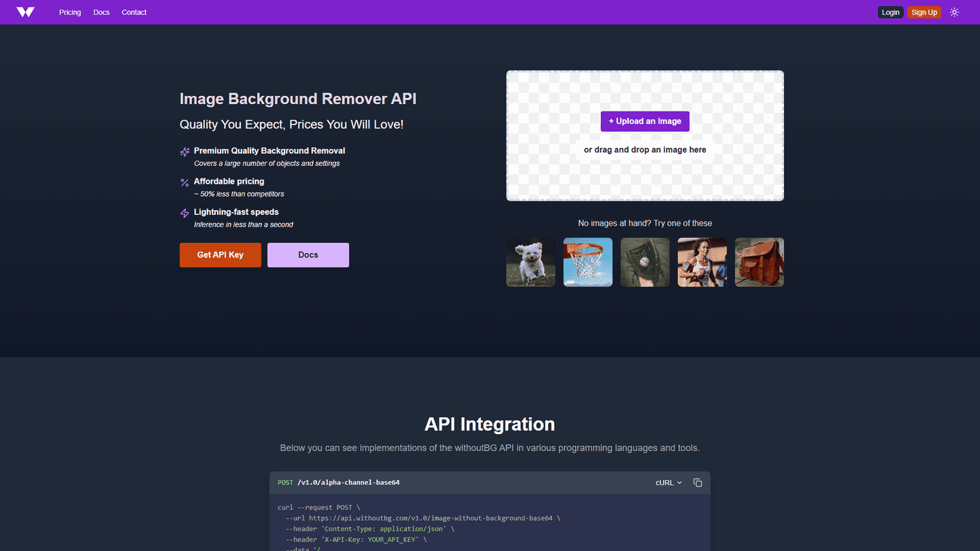Select the basketball hoop sample image
980x551 pixels.
(588, 262)
